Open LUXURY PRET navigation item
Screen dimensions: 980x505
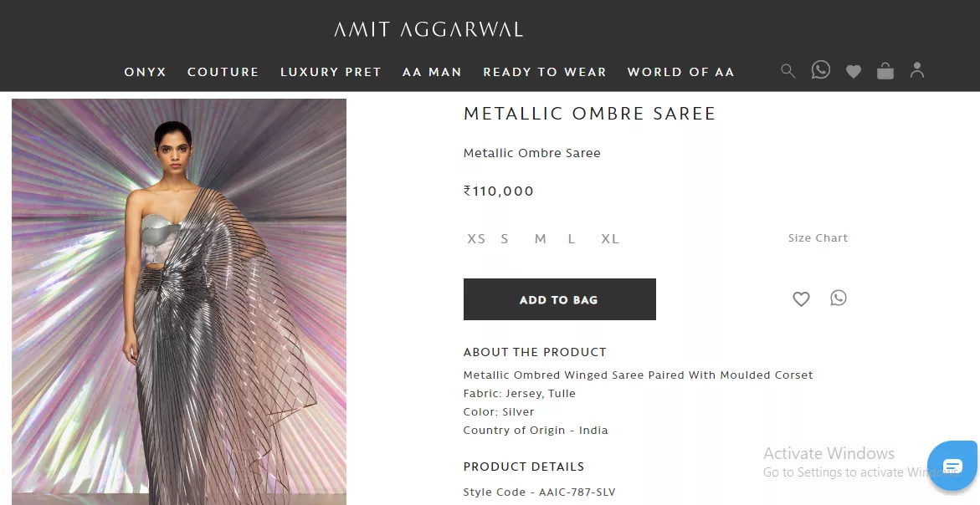(x=331, y=72)
